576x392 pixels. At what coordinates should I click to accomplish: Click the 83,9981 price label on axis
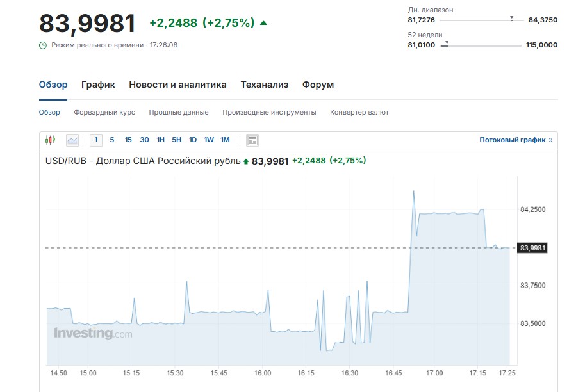pos(532,248)
